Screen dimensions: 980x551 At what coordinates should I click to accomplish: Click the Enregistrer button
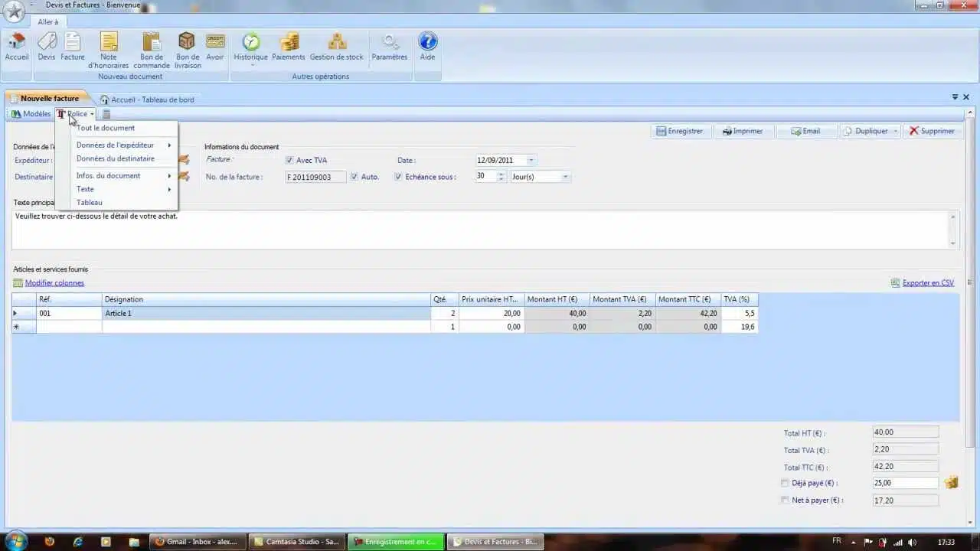pos(679,131)
